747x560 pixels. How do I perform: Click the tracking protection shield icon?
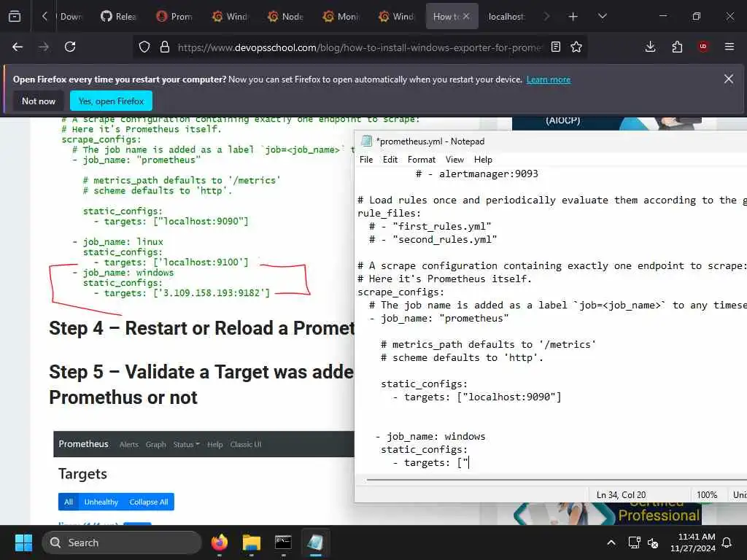(144, 47)
